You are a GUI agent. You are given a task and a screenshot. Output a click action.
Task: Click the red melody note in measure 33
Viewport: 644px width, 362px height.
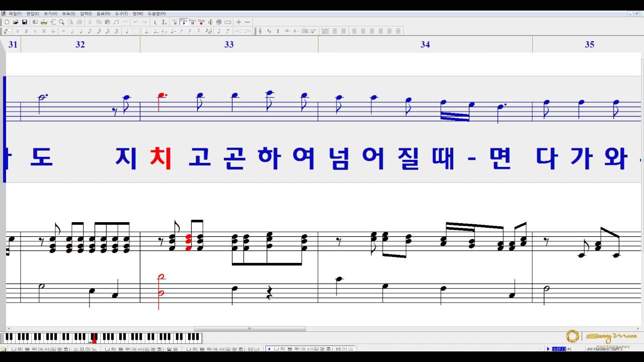coord(162,102)
